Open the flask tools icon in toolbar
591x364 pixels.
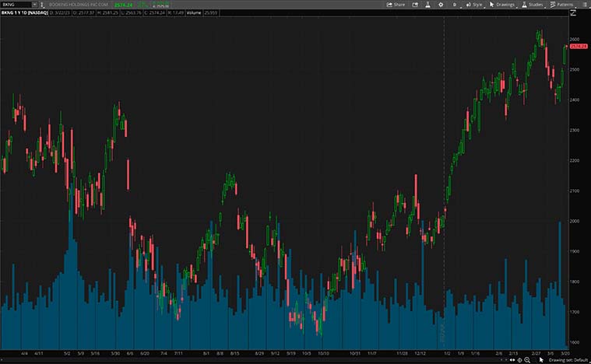coord(427,5)
